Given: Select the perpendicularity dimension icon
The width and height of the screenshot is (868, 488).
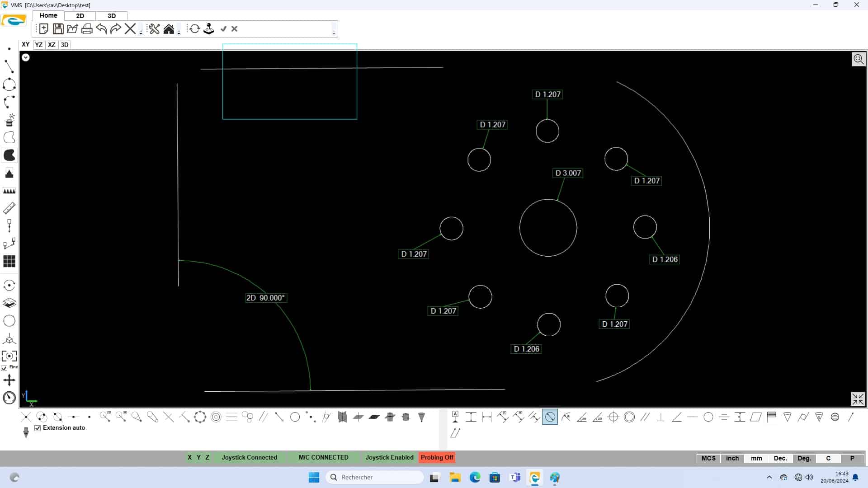Looking at the screenshot, I should (x=660, y=417).
